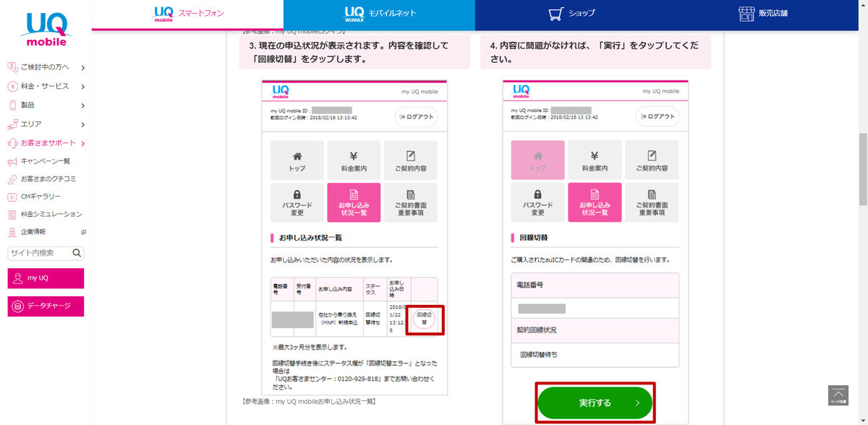Open the ショップ tab

[x=571, y=14]
